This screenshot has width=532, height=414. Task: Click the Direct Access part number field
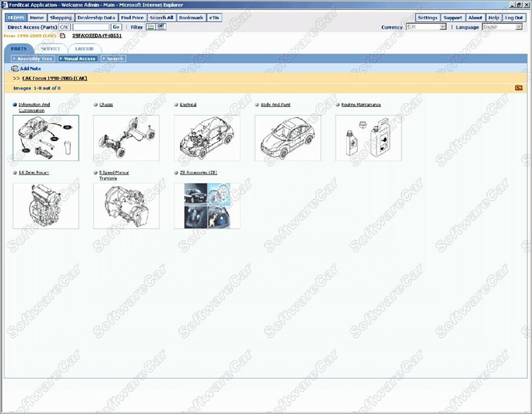click(x=91, y=27)
